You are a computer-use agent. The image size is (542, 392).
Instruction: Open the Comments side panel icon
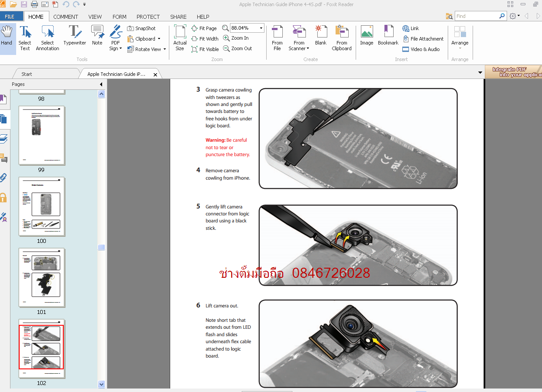[3, 158]
